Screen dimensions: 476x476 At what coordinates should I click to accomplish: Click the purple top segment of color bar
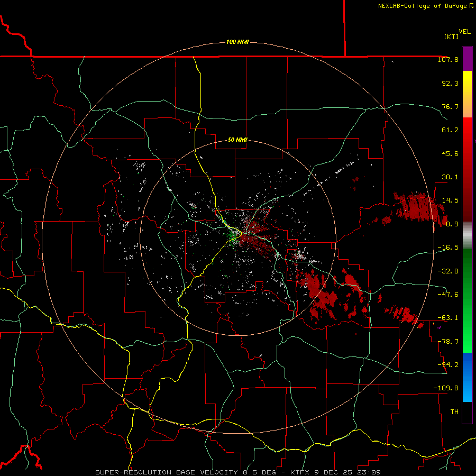[x=467, y=59]
